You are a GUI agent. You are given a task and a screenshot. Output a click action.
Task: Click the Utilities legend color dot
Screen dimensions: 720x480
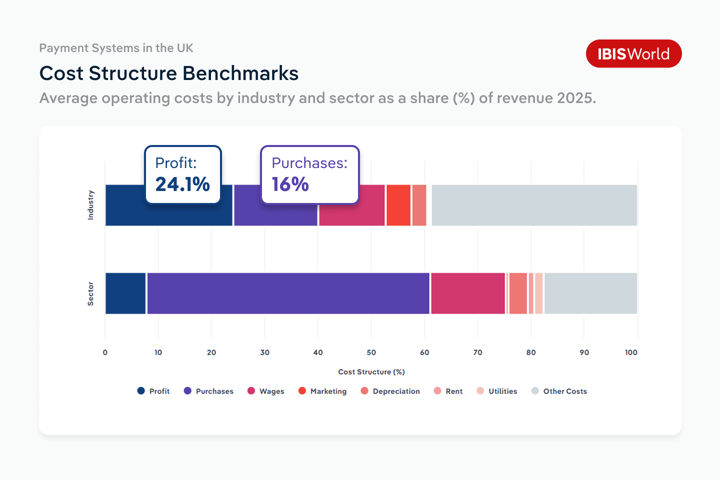[x=480, y=391]
